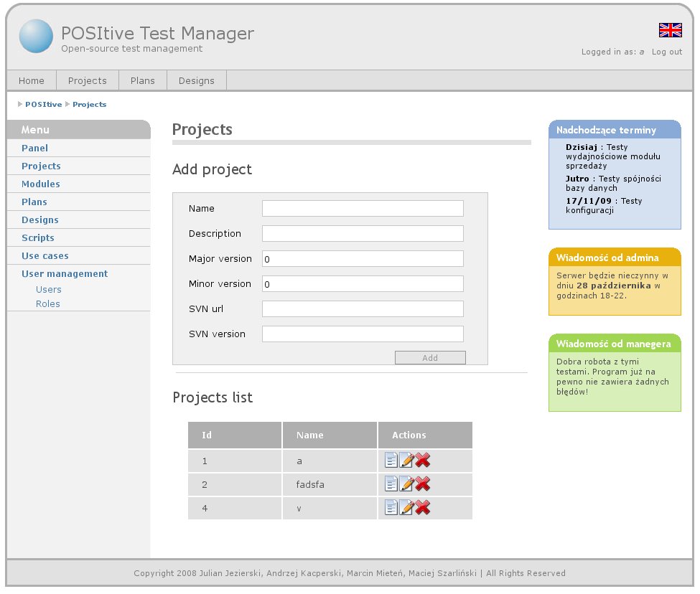View details of project a
Viewport: 700px width, 594px height.
(391, 461)
